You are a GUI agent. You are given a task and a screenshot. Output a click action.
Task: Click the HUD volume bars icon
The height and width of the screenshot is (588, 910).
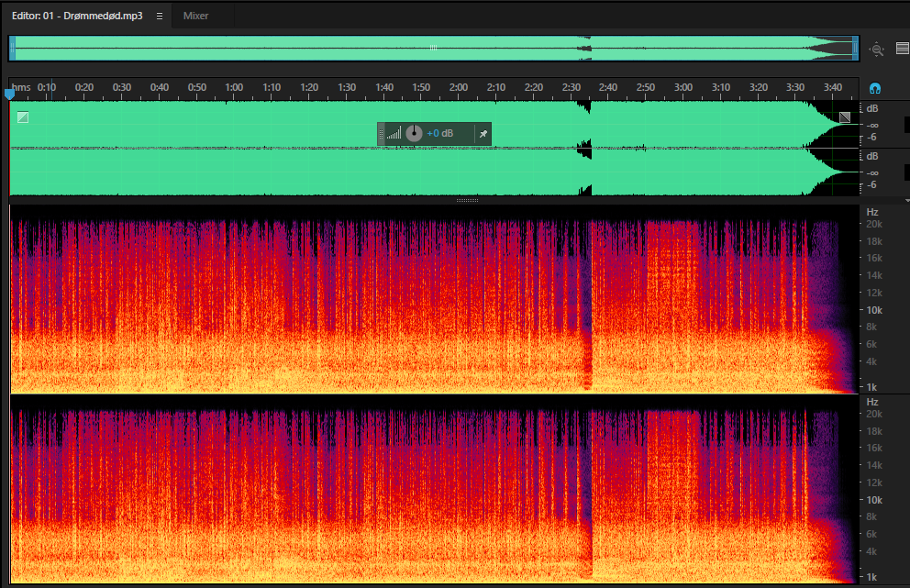394,134
